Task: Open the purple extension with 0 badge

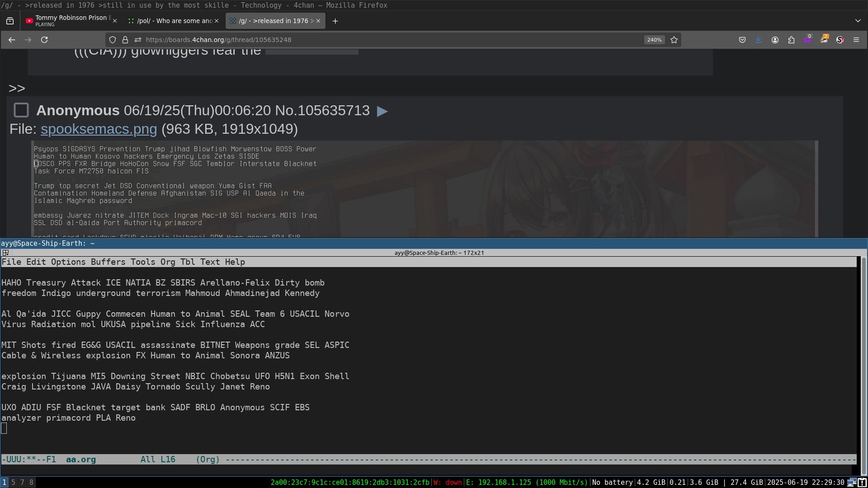Action: pyautogui.click(x=807, y=39)
